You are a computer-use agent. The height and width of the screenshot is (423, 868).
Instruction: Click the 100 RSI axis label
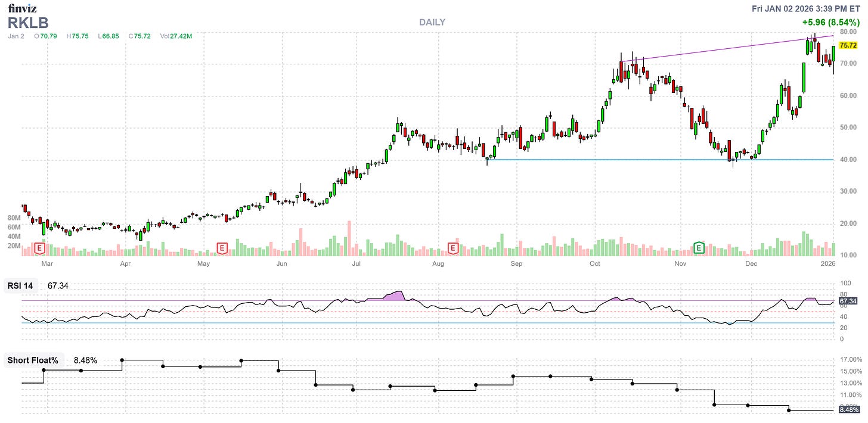[845, 284]
